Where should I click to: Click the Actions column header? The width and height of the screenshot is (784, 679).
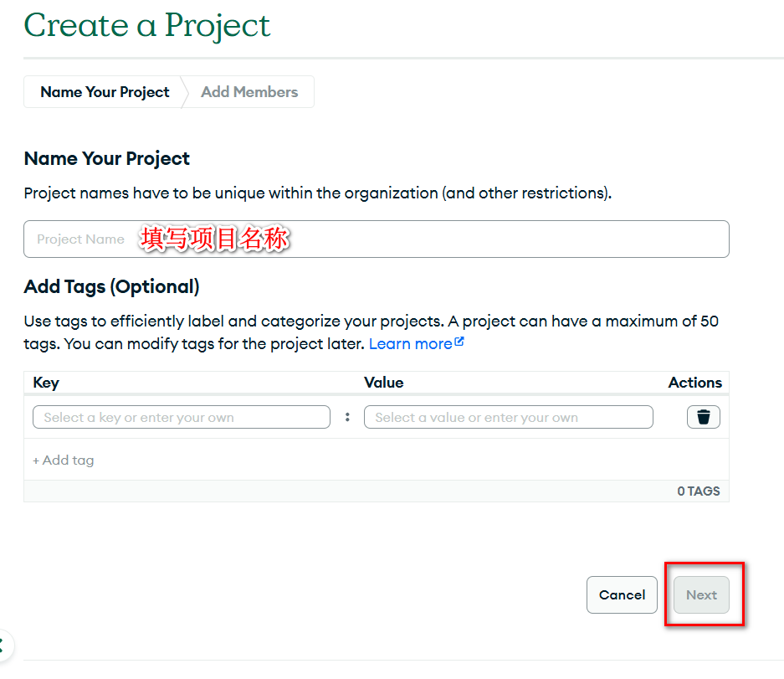[x=694, y=383]
